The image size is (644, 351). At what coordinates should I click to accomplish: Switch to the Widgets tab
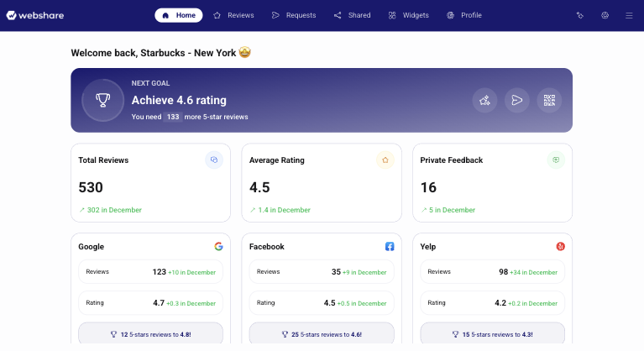coord(408,15)
